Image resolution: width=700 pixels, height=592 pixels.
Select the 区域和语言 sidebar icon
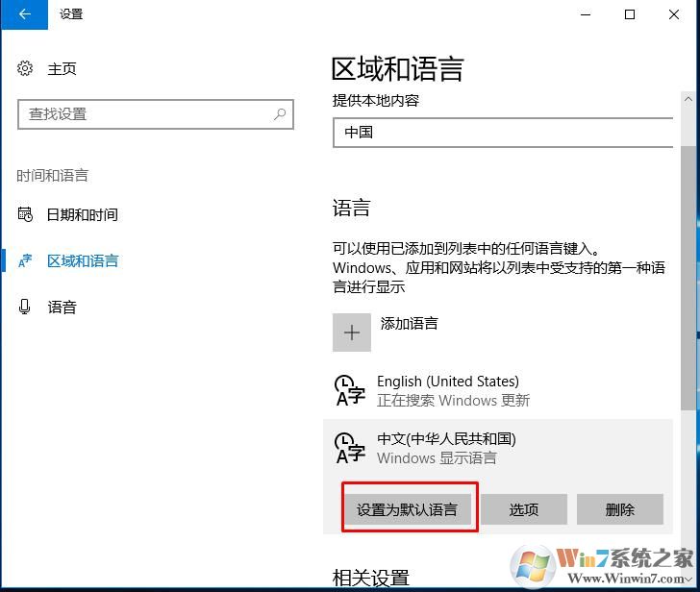[x=25, y=261]
